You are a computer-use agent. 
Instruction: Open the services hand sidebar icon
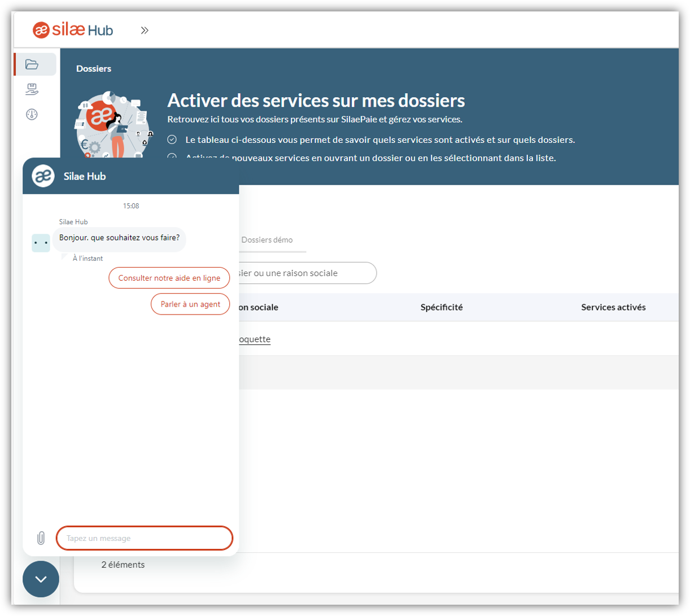point(32,89)
